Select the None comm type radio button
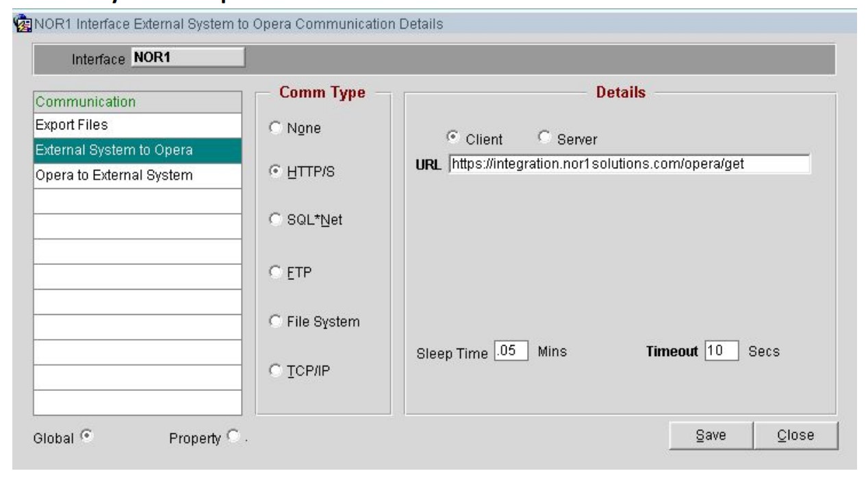The image size is (868, 482). pyautogui.click(x=276, y=127)
